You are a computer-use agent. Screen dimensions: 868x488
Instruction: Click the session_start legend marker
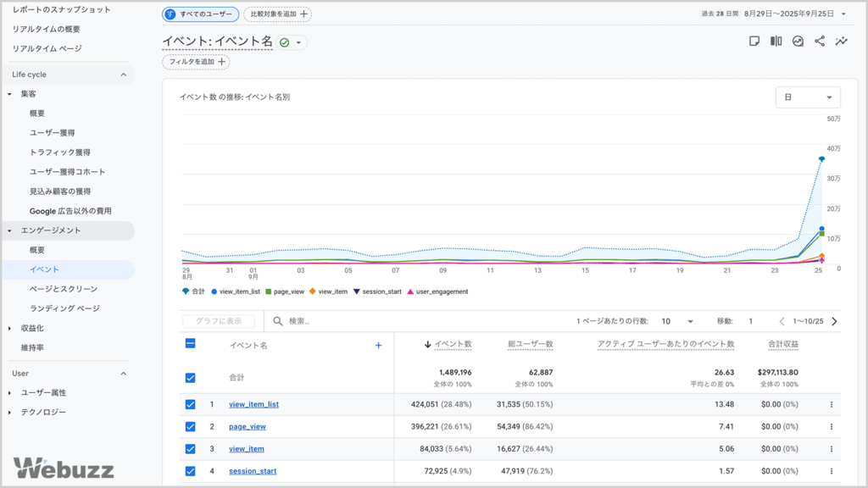[x=357, y=291]
